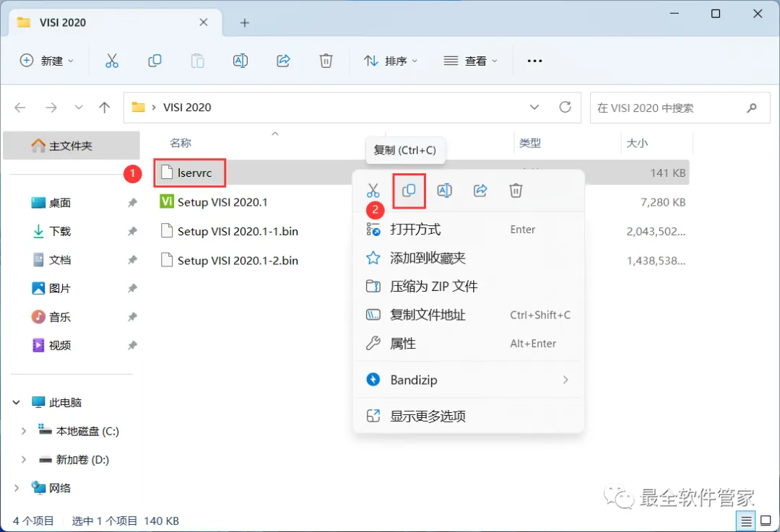Sort by the 类型 column header
The image size is (780, 532).
pos(530,143)
